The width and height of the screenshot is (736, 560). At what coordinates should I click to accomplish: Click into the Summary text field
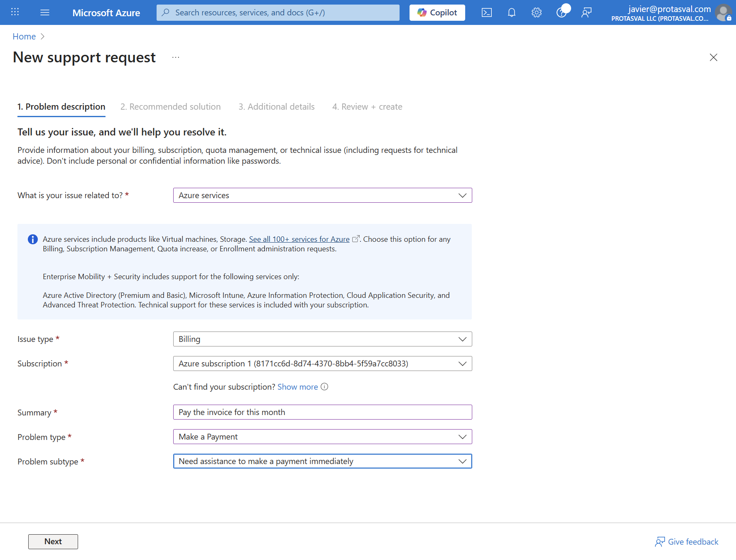coord(323,412)
